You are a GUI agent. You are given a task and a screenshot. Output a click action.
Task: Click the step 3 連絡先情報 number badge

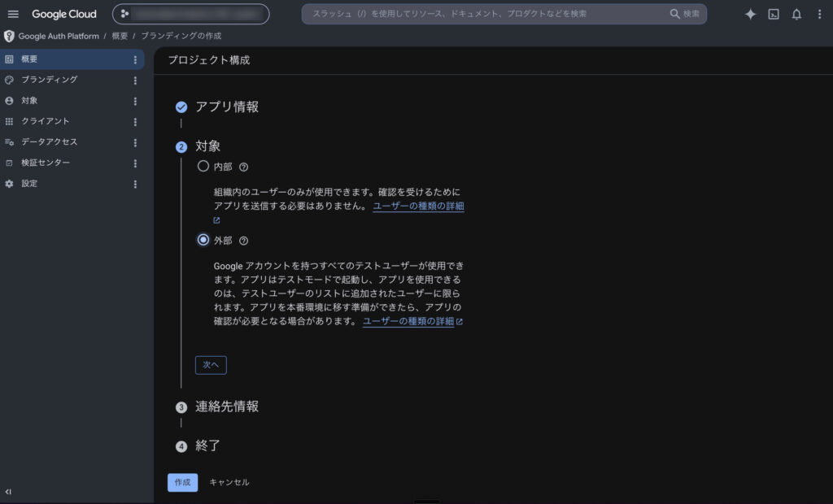(x=181, y=407)
